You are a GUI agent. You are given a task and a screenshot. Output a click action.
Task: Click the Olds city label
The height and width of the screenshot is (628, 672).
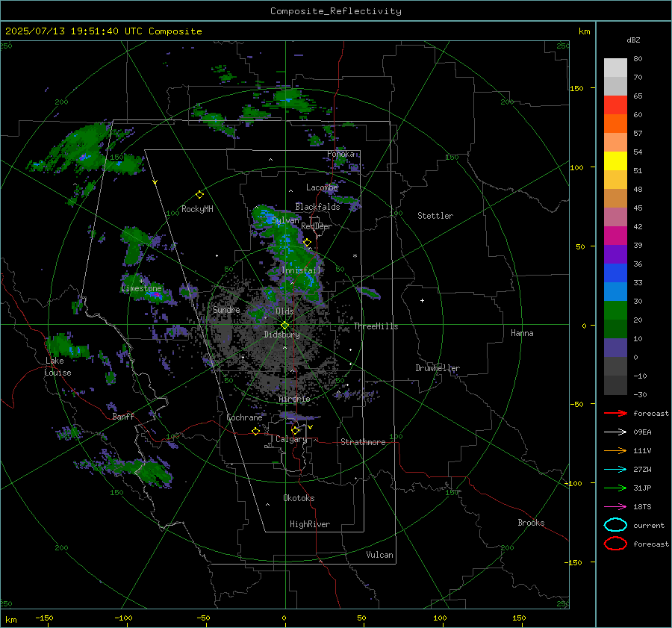[284, 311]
